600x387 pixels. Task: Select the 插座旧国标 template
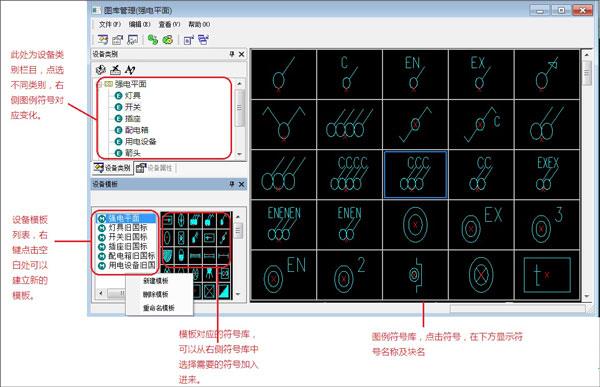click(128, 247)
